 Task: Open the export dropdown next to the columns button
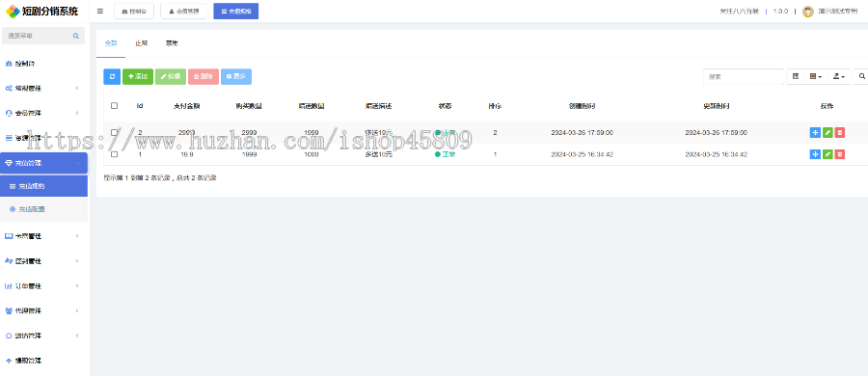tap(839, 76)
